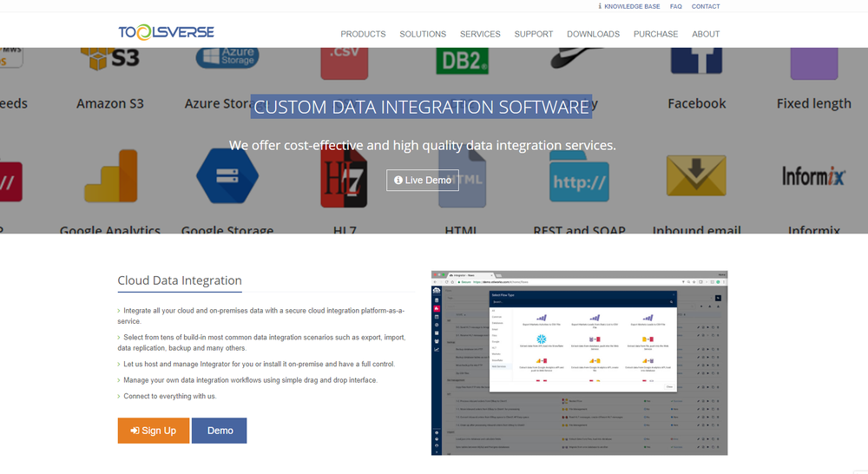
Task: Click the red CSV file icon
Action: [345, 63]
